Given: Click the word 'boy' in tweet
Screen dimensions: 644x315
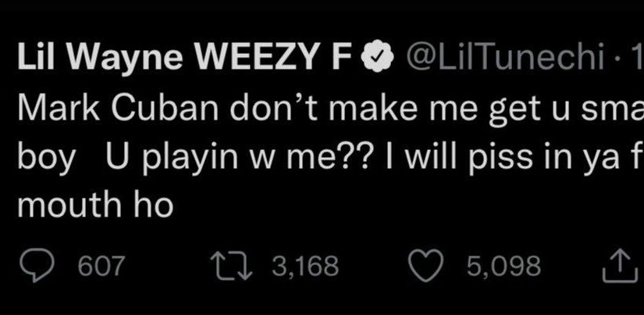Looking at the screenshot, I should point(47,159).
